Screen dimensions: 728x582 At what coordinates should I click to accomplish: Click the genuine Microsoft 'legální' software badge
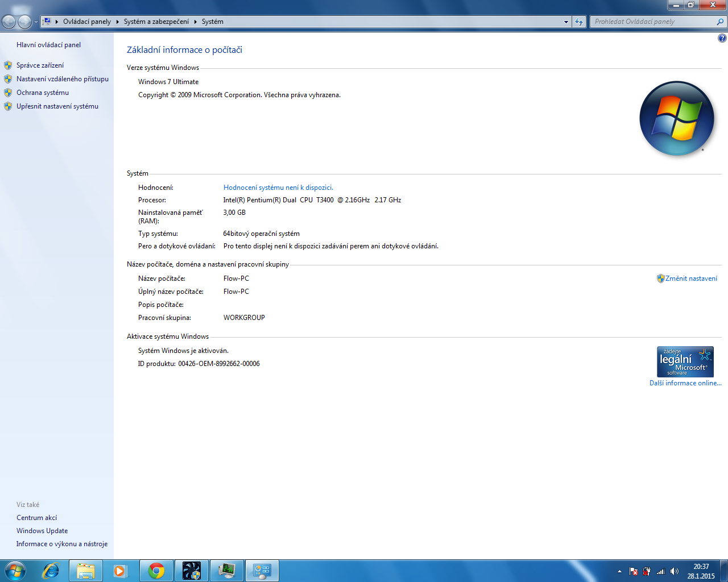685,362
